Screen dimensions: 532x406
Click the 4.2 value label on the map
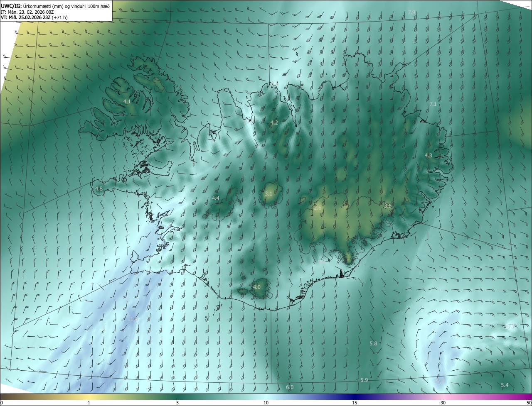(x=274, y=122)
